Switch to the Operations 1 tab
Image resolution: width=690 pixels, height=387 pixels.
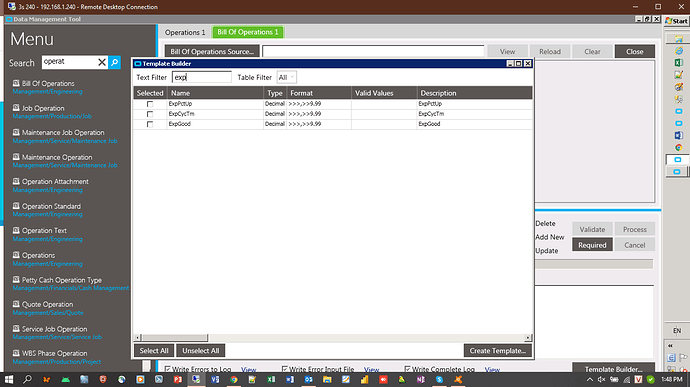pyautogui.click(x=185, y=32)
